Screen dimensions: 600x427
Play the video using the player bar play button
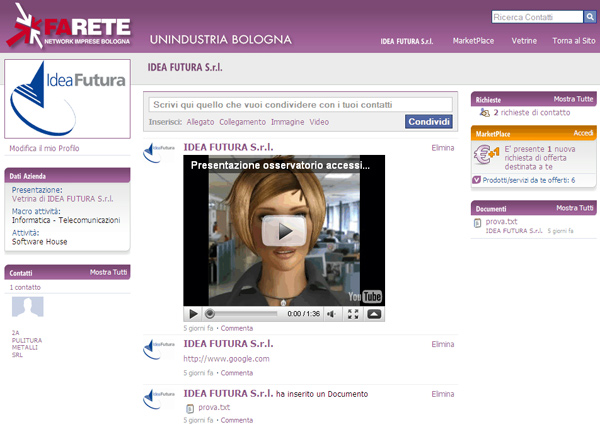(193, 314)
